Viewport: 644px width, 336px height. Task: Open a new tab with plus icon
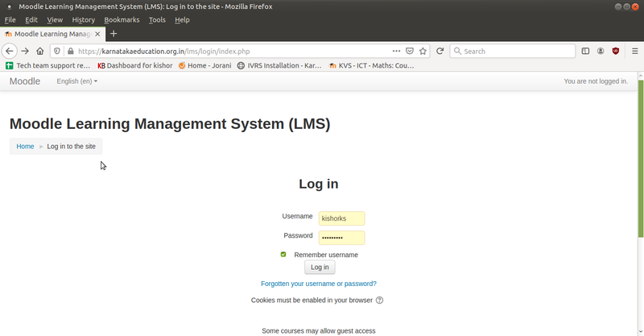[x=114, y=34]
